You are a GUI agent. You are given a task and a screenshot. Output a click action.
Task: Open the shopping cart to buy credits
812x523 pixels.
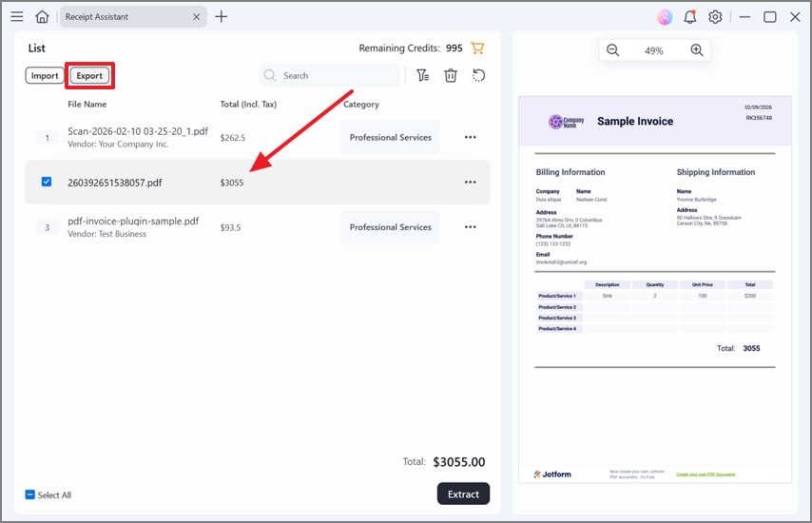point(477,48)
